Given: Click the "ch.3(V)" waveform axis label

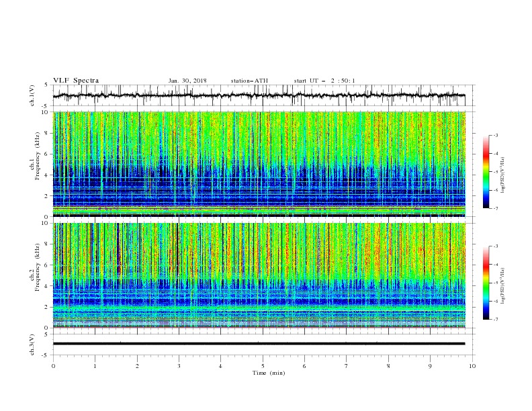Looking at the screenshot, I should click(32, 345).
